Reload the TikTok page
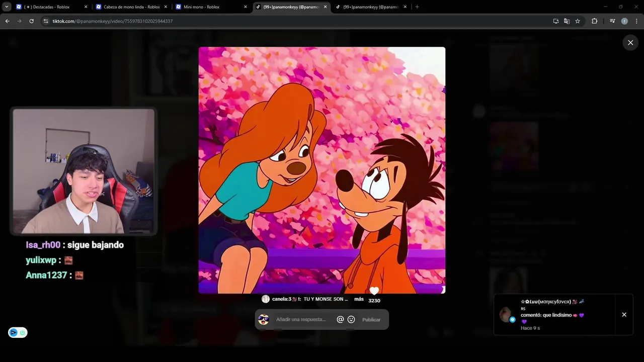This screenshot has height=362, width=644. (31, 21)
